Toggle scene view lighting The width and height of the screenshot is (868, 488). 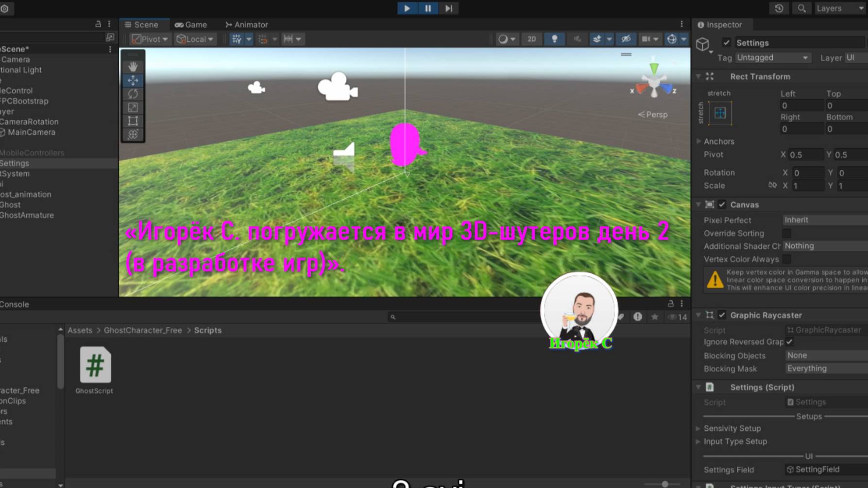point(555,39)
